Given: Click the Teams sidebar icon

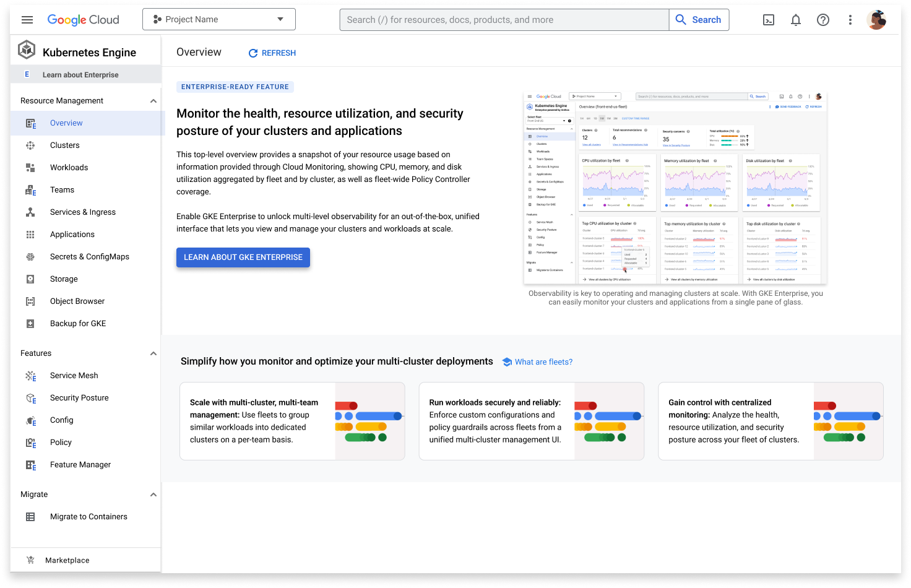Looking at the screenshot, I should pos(30,190).
